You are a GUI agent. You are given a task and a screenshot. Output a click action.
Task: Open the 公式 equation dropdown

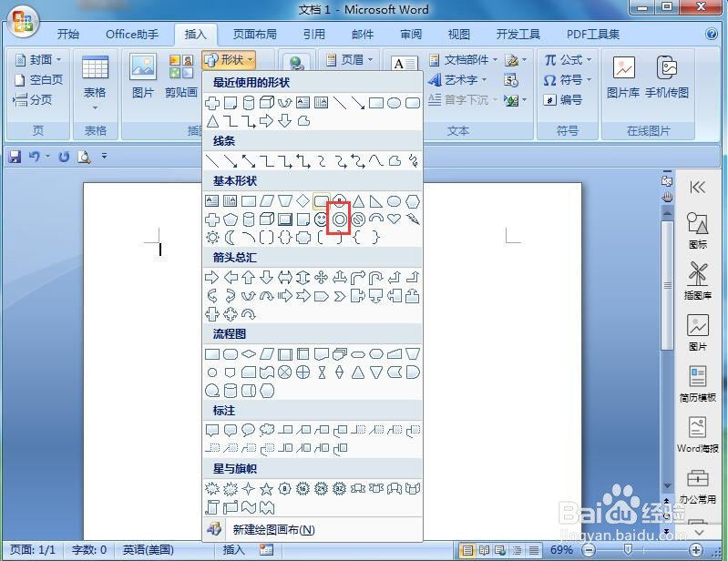568,60
